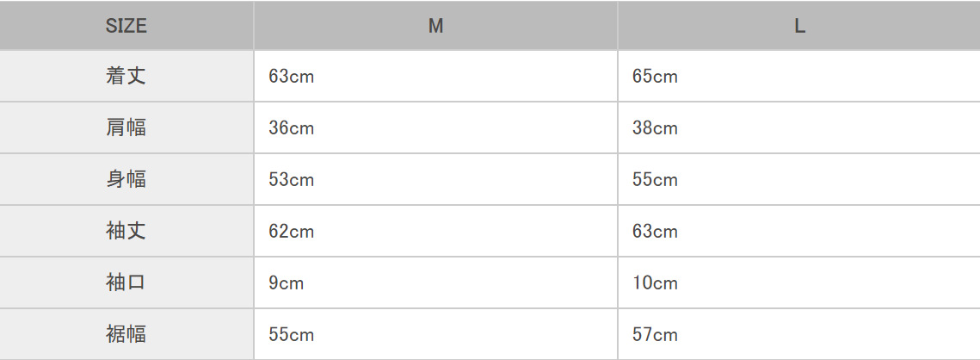Screen dimensions: 980x360
Task: Select the M column header
Action: (x=435, y=26)
